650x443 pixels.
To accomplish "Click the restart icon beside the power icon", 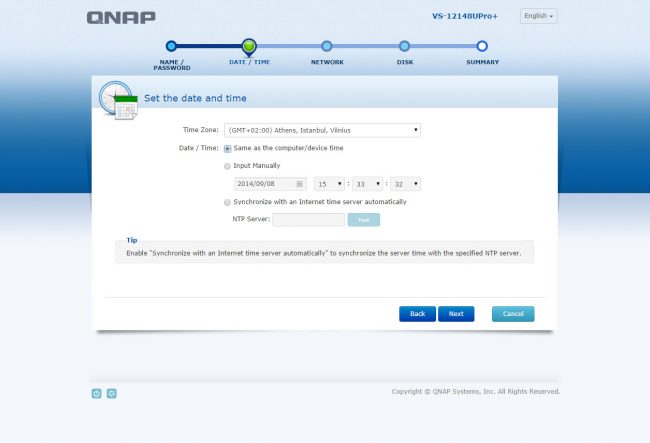I will click(x=112, y=393).
